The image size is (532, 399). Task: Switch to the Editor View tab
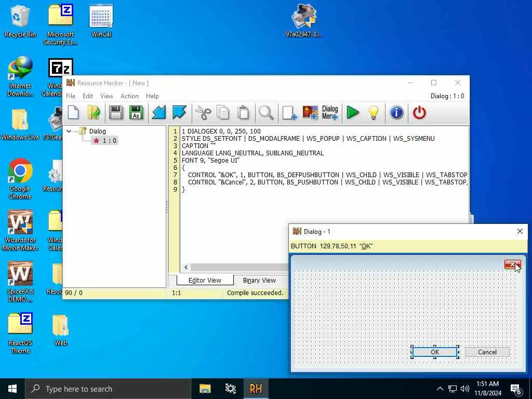[205, 280]
